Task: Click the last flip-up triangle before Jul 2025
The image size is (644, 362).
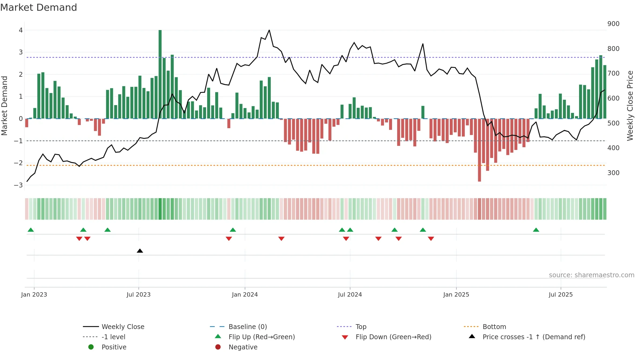Action: 536,230
